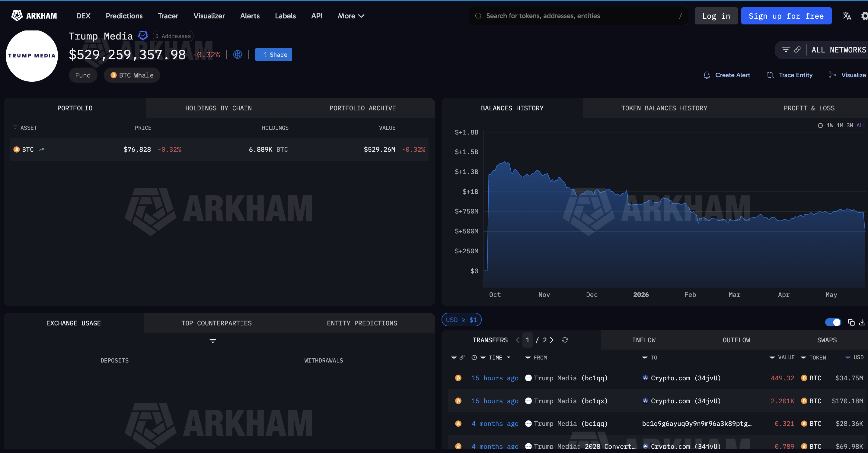This screenshot has width=868, height=453.
Task: Switch to the Top Counterparties tab
Action: (216, 323)
